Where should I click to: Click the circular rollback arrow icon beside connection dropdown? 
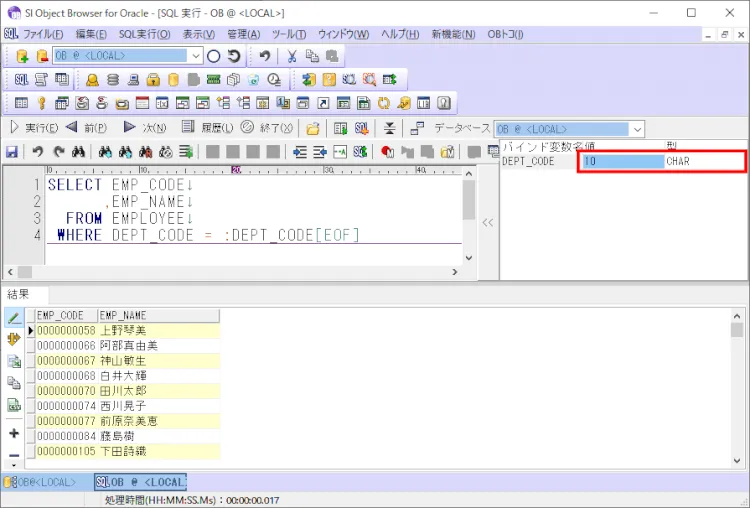[234, 56]
